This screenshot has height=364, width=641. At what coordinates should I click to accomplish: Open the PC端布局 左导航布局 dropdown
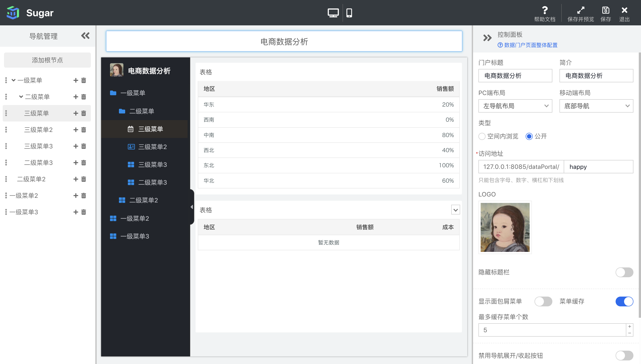(x=515, y=106)
